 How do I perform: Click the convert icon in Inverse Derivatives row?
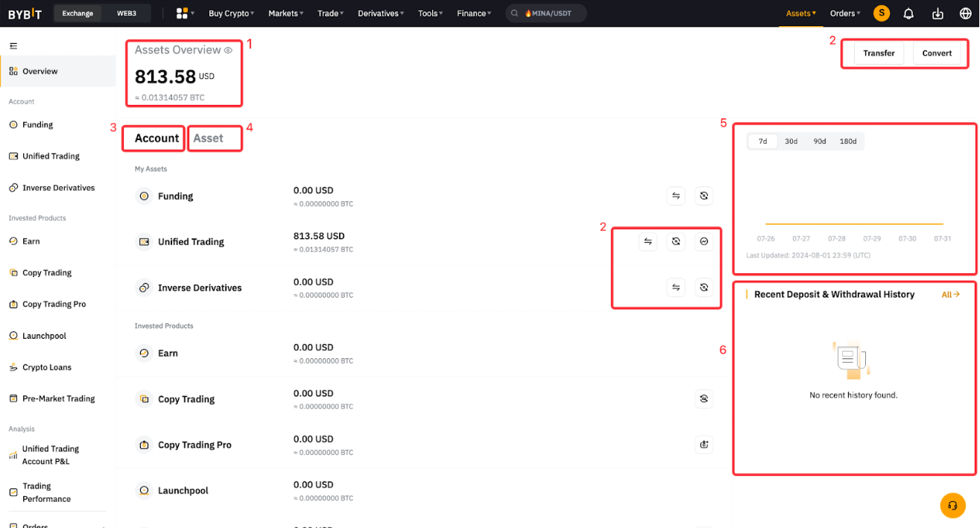click(x=704, y=287)
